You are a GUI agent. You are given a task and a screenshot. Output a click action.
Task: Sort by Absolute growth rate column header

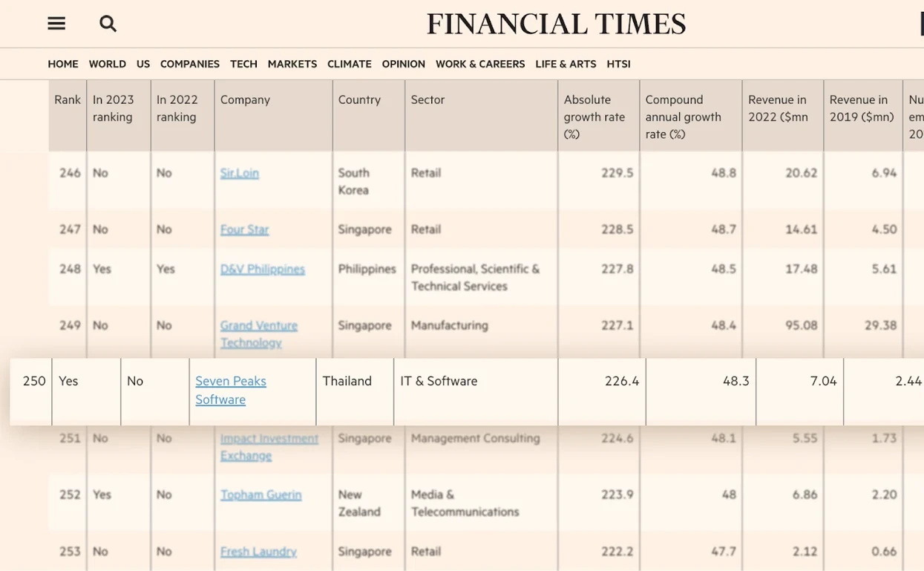coord(594,117)
